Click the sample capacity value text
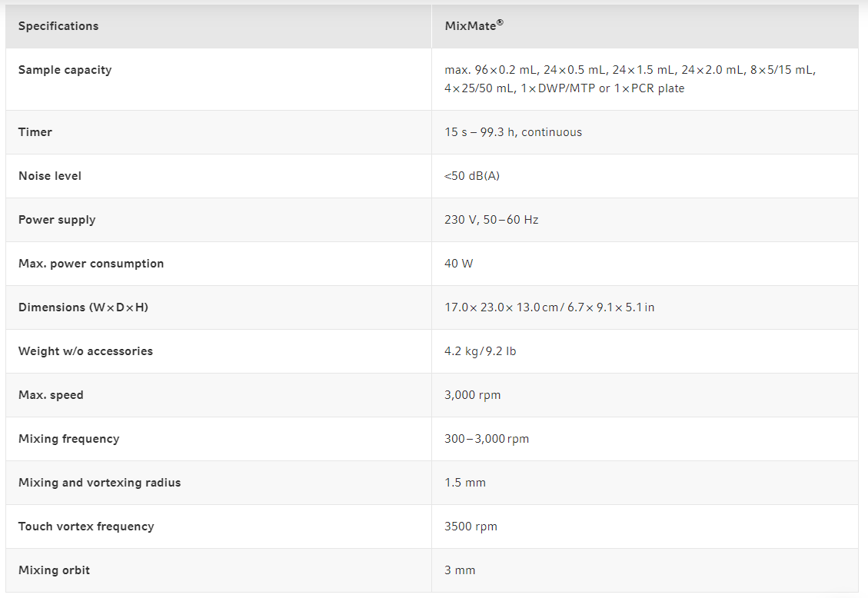 (630, 79)
